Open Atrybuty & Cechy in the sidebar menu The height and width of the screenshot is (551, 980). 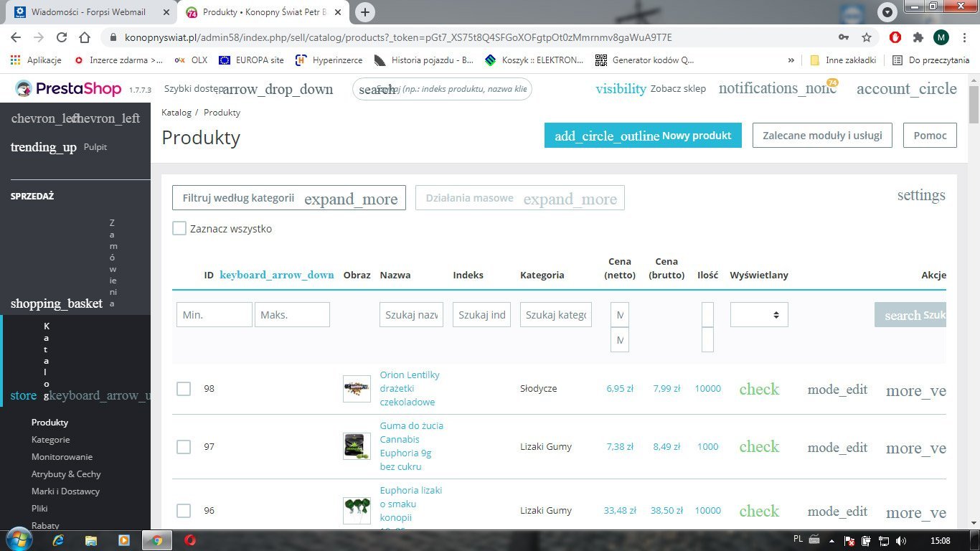(66, 474)
